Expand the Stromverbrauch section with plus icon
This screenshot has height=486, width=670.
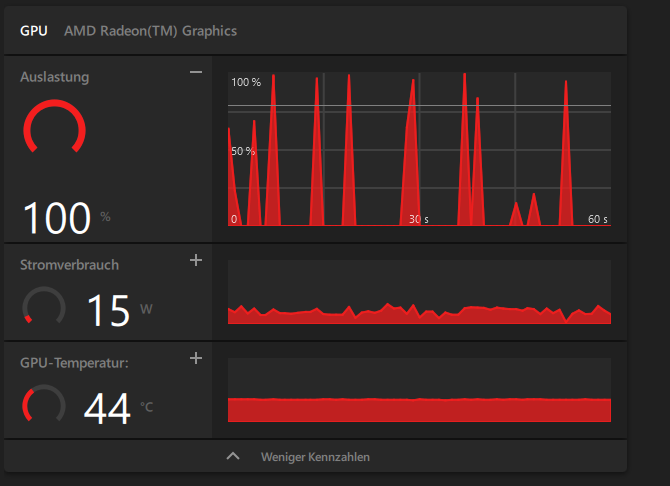tap(196, 260)
